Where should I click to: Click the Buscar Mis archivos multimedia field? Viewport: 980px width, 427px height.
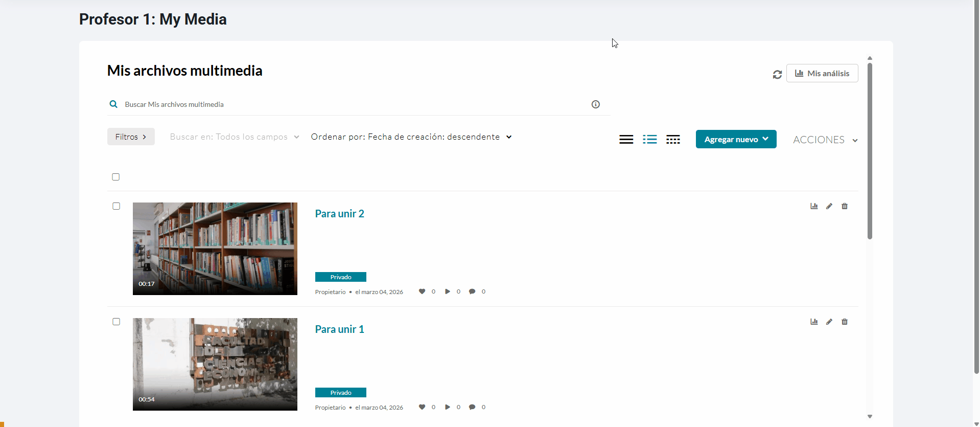click(353, 104)
